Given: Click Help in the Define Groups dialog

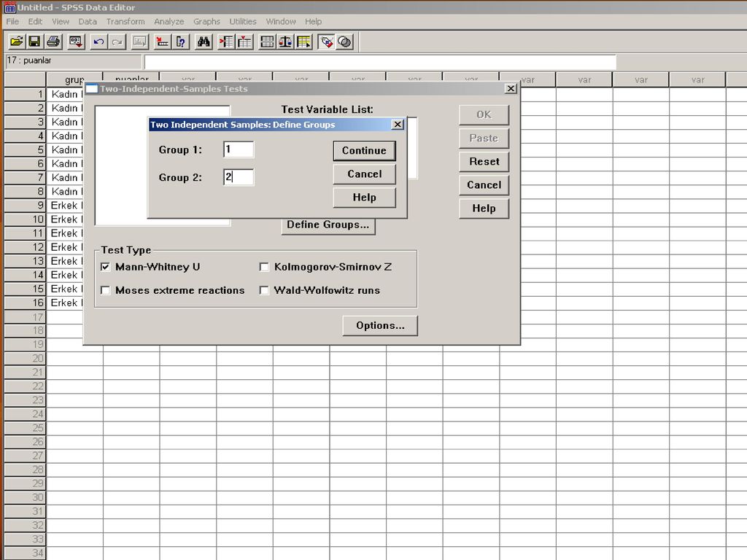Looking at the screenshot, I should (x=364, y=197).
